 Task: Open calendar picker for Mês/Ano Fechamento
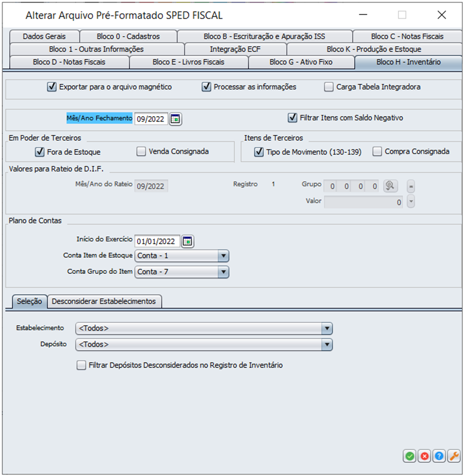tap(175, 119)
